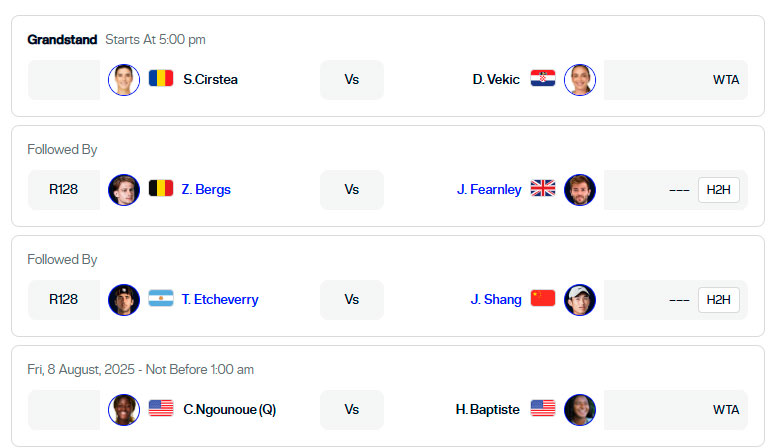The image size is (769, 448).
Task: Open H2H for Etcheverry vs Shang
Action: (718, 300)
